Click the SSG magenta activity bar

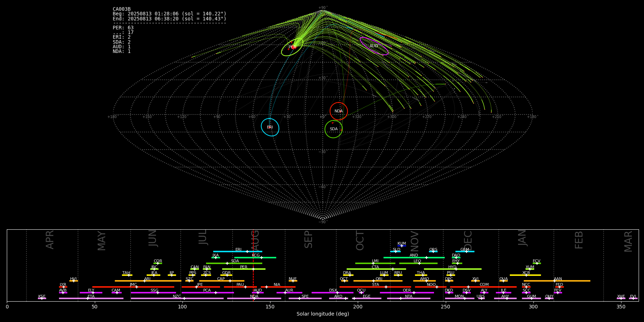[153, 293]
